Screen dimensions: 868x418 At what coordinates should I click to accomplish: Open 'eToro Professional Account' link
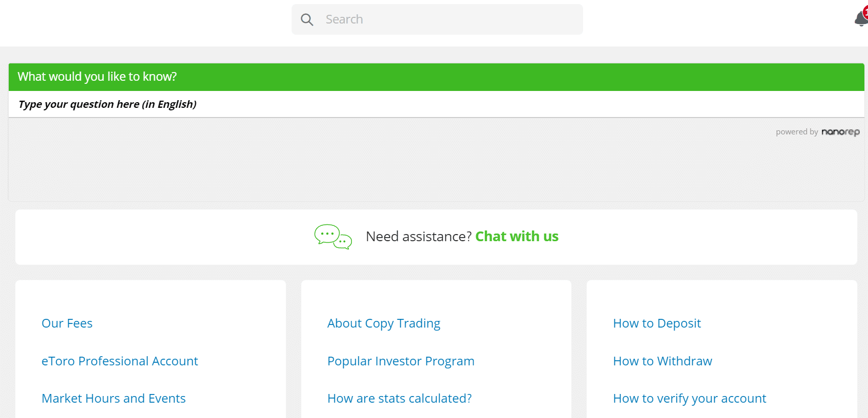[x=120, y=361]
